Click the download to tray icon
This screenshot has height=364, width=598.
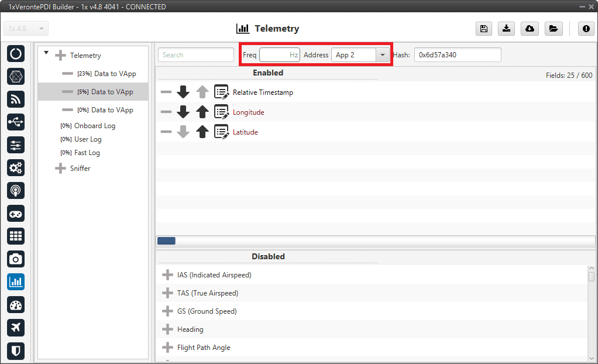pyautogui.click(x=506, y=29)
